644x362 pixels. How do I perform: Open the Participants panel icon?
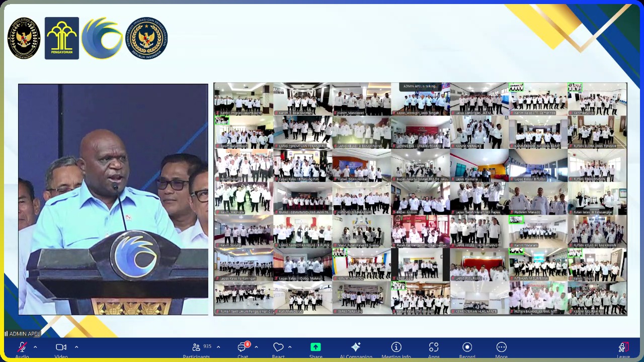(x=196, y=347)
